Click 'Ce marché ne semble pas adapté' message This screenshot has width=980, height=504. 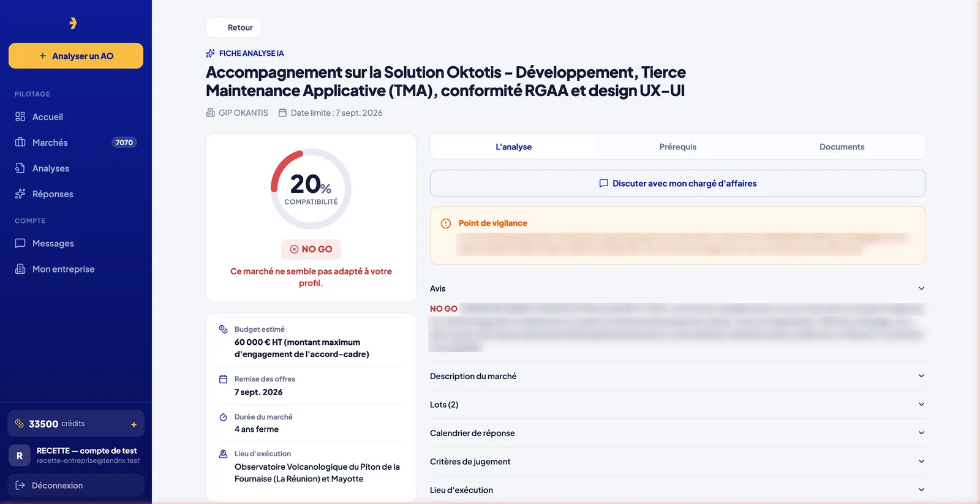(x=311, y=277)
